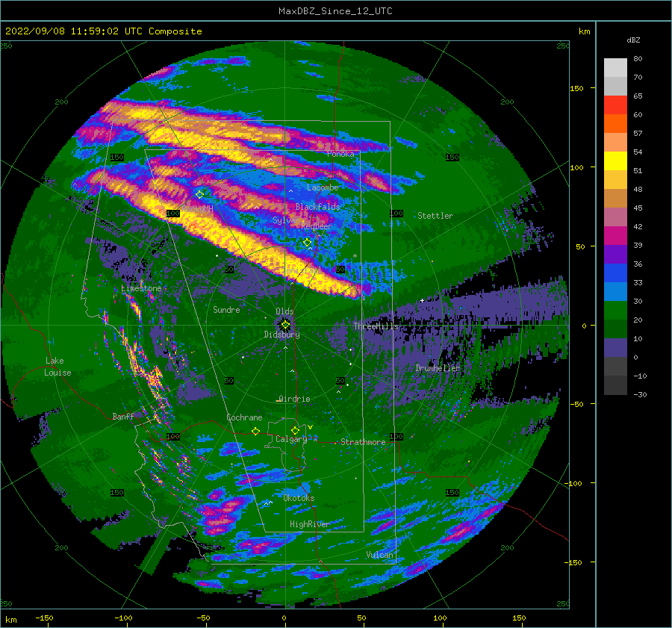Click the km unit label at top-right of map

click(x=584, y=31)
